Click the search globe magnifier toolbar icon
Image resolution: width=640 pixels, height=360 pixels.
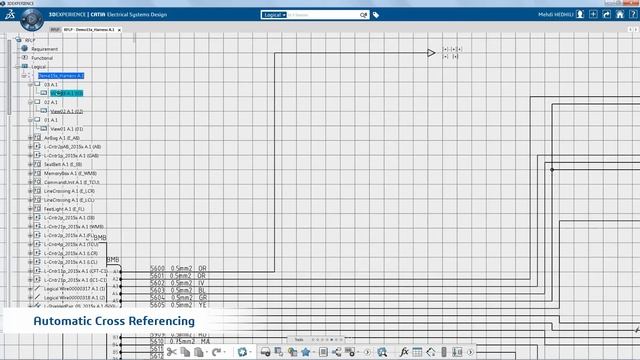click(x=382, y=352)
